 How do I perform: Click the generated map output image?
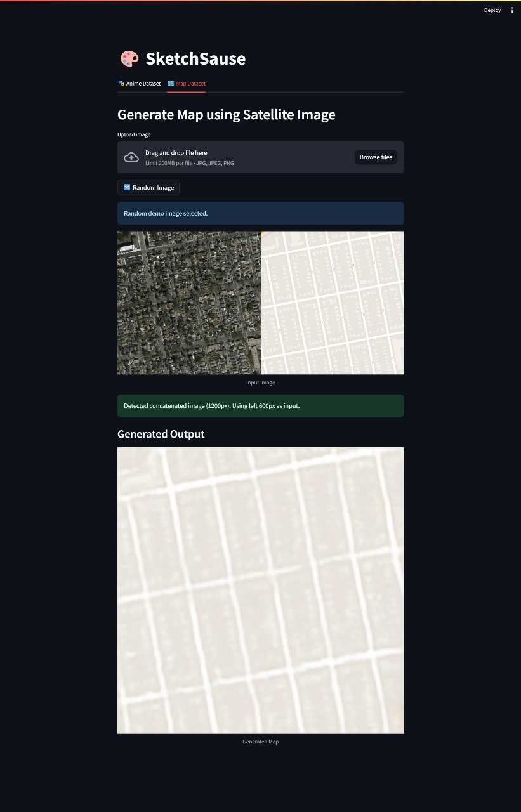260,590
